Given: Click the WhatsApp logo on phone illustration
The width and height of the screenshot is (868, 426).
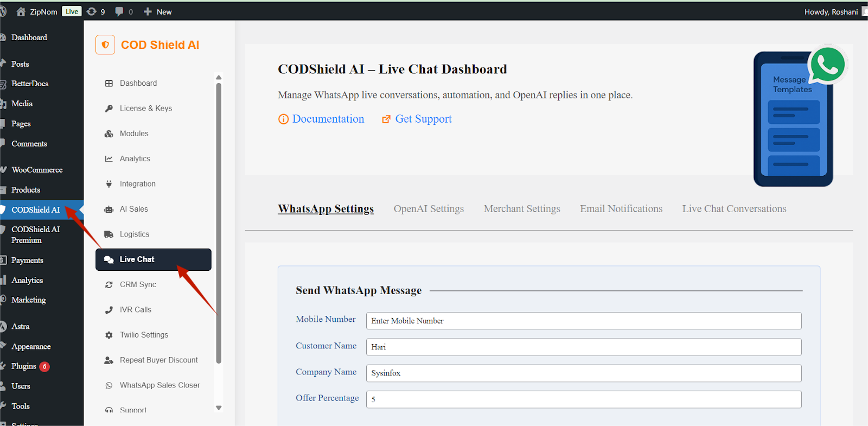Looking at the screenshot, I should [x=827, y=65].
